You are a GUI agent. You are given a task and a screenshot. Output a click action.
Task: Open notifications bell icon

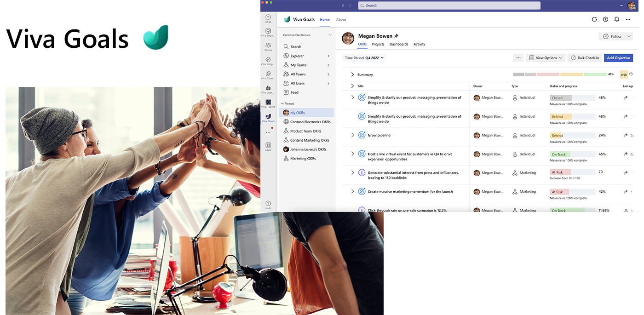(617, 19)
